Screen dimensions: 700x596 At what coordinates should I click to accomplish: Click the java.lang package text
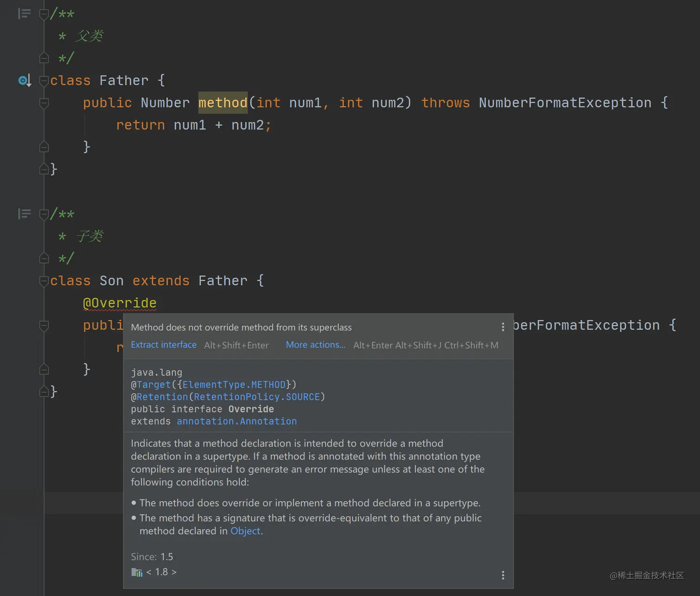tap(156, 372)
